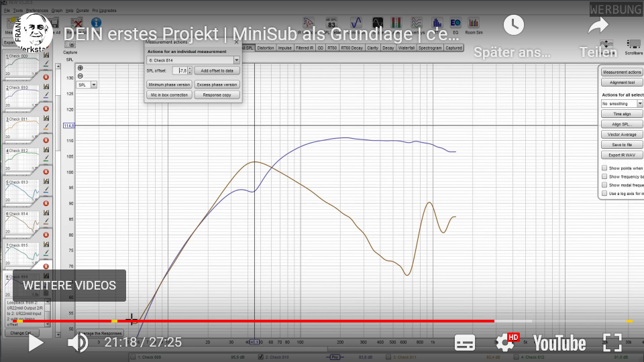644x362 pixels.
Task: Open the Pro Upgrades menu
Action: point(104,10)
